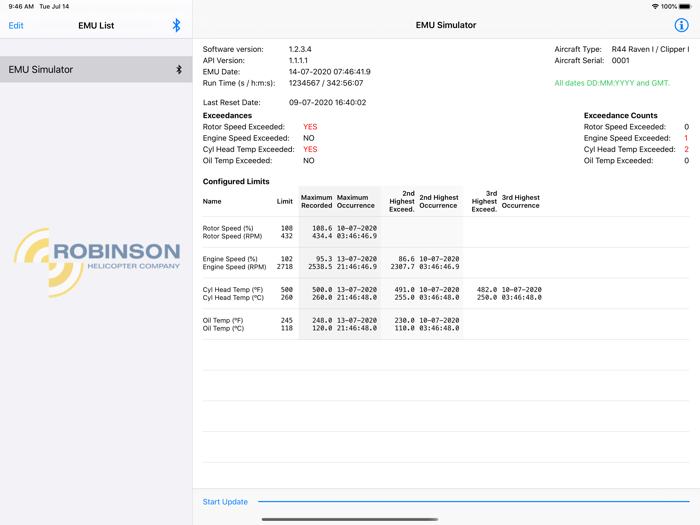700x525 pixels.
Task: Click the EMU Simulator title in header
Action: tap(446, 25)
